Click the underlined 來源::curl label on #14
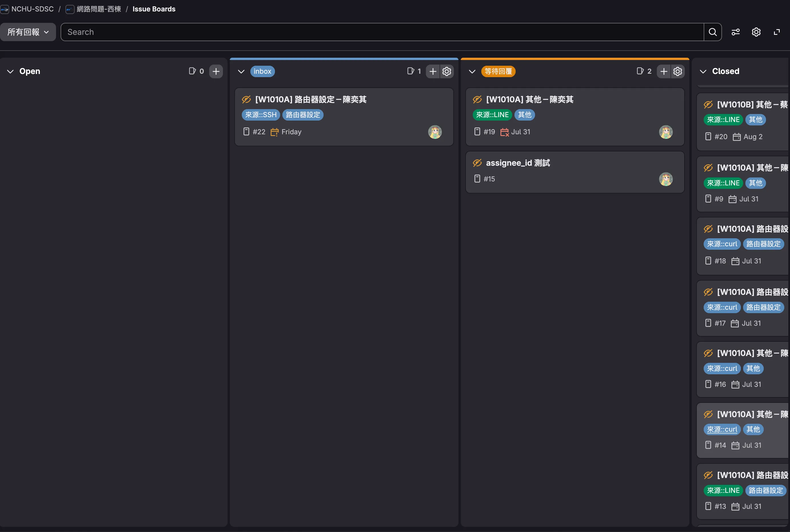 (x=722, y=429)
